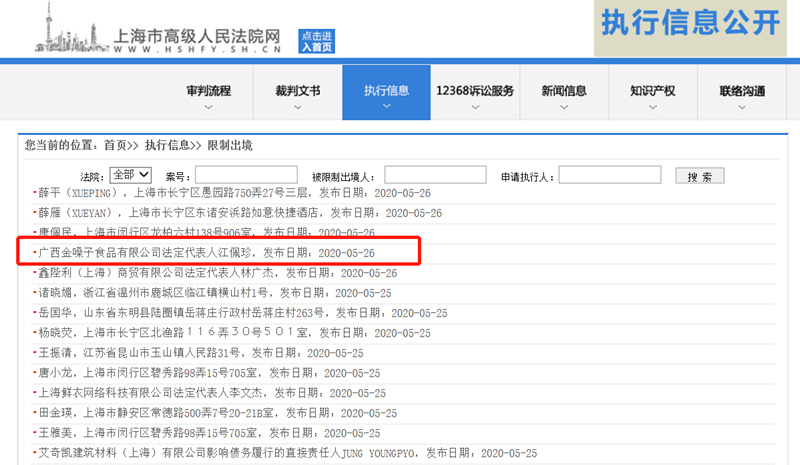Open the 12368诉讼服务 menu

pyautogui.click(x=475, y=91)
